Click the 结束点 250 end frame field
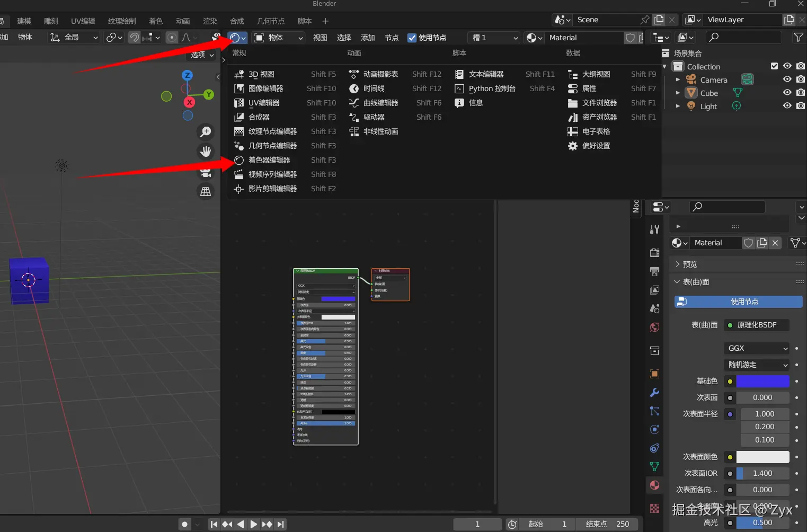 [x=607, y=524]
